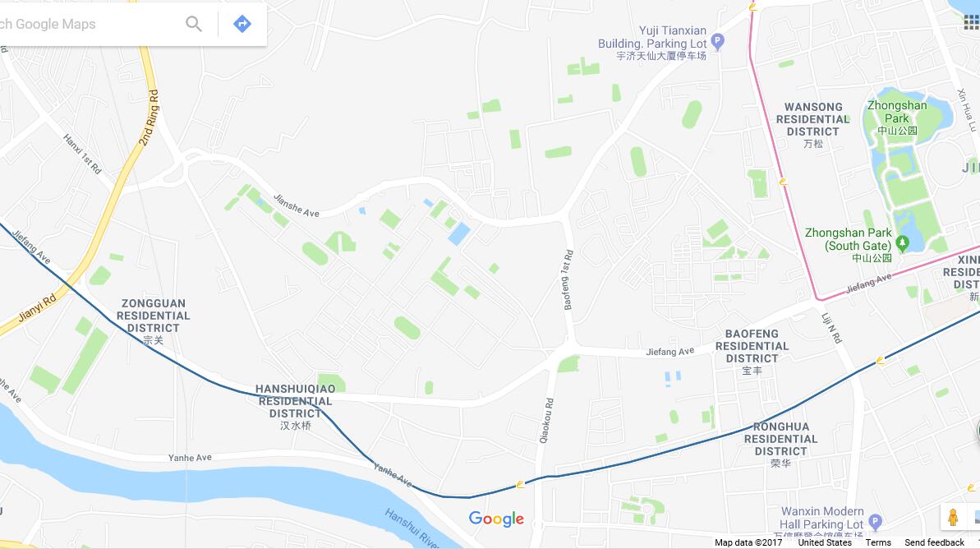Click the transit marker near Qiaokou Rd
Image resolution: width=980 pixels, height=549 pixels.
[520, 485]
